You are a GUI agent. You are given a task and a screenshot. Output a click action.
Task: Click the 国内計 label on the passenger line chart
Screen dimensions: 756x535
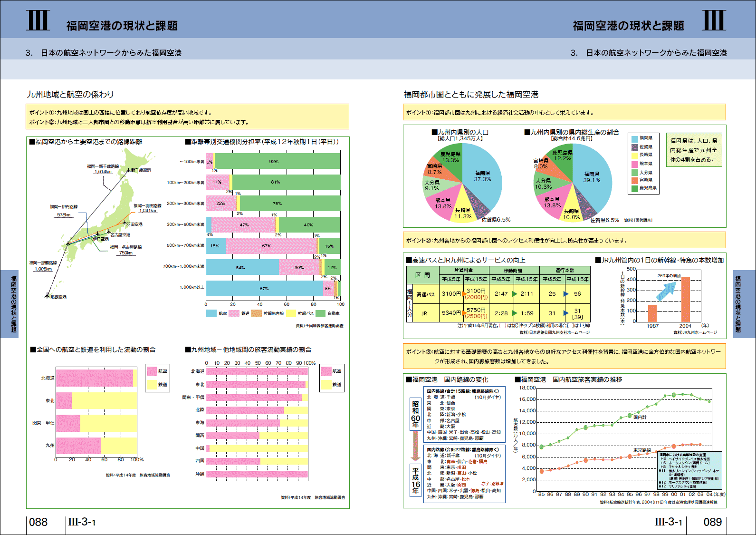(640, 417)
